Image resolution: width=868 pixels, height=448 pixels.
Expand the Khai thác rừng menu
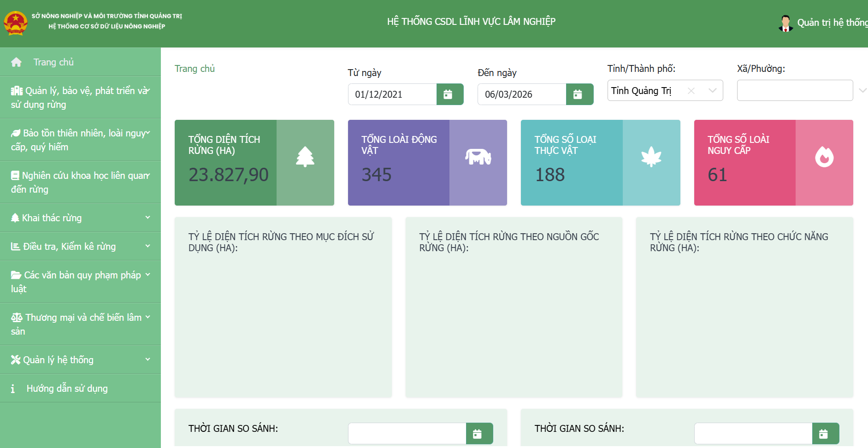pos(80,218)
